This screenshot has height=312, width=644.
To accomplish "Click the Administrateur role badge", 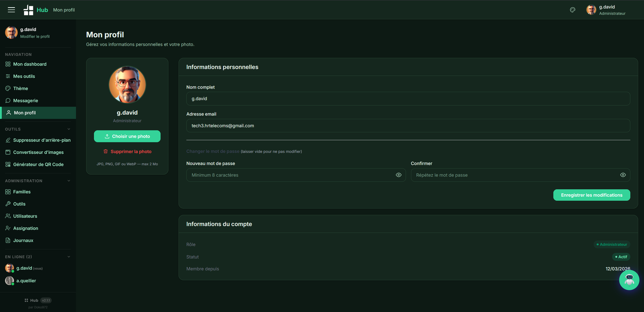I will [x=612, y=244].
